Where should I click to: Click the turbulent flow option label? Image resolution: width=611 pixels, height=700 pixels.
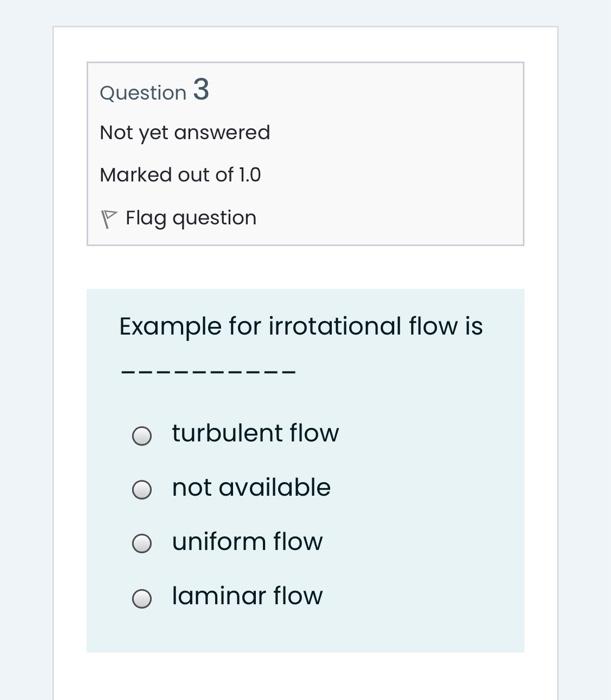point(255,433)
